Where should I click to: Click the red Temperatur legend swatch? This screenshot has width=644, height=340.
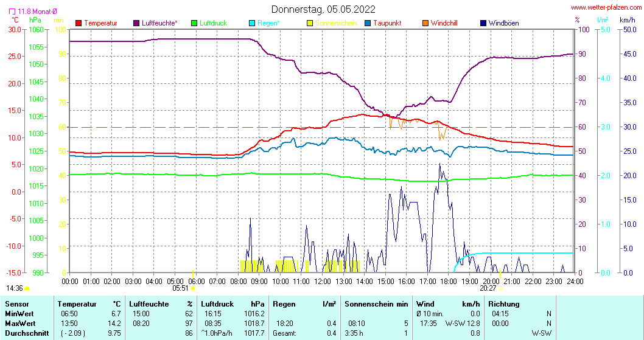tap(79, 23)
